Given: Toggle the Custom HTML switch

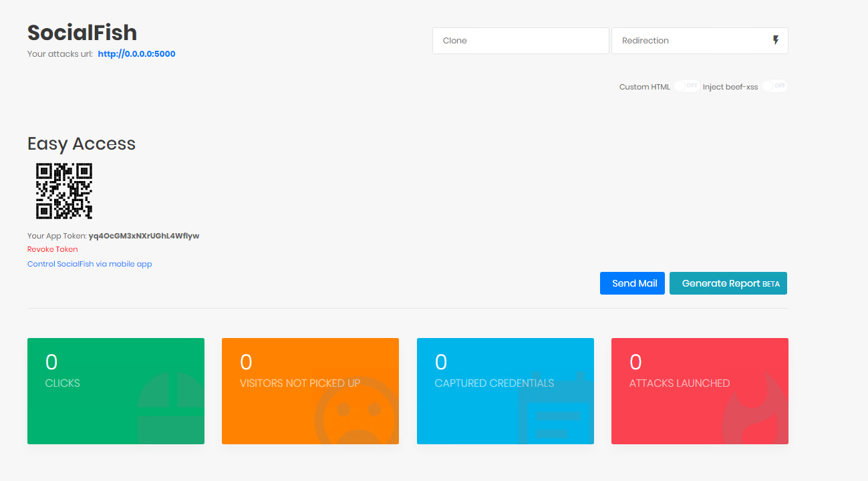Looking at the screenshot, I should (x=686, y=86).
